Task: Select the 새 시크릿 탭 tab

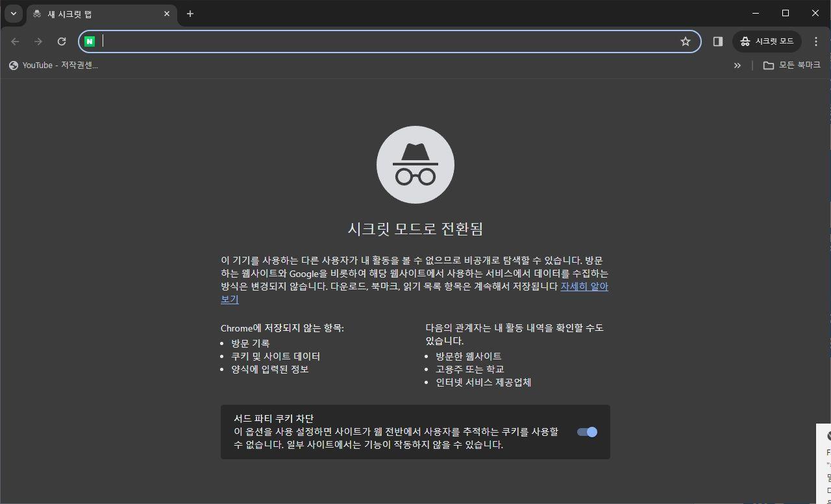Action: coord(101,14)
